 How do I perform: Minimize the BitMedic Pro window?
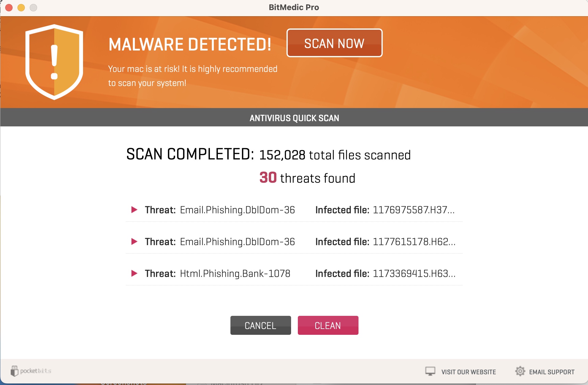click(21, 8)
